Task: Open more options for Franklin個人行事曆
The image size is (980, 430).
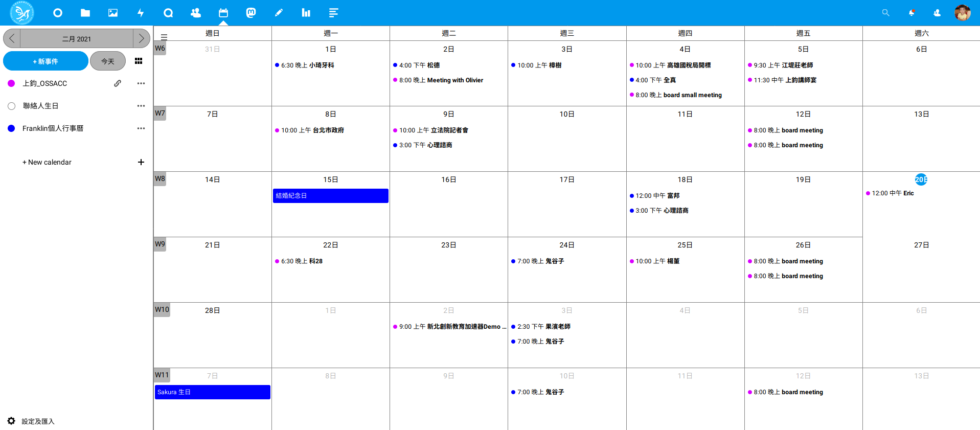Action: pos(141,128)
